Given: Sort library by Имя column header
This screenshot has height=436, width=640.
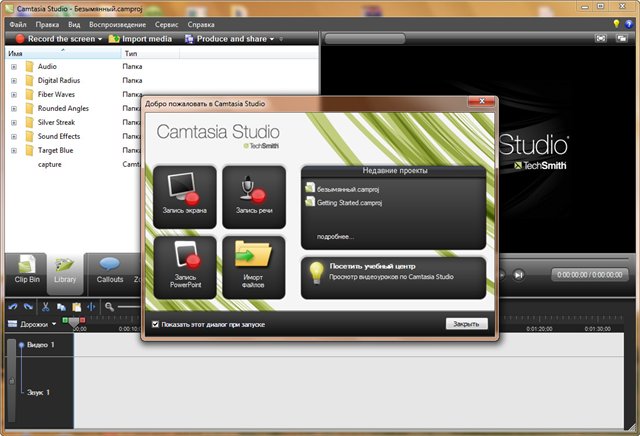Looking at the screenshot, I should tap(63, 53).
